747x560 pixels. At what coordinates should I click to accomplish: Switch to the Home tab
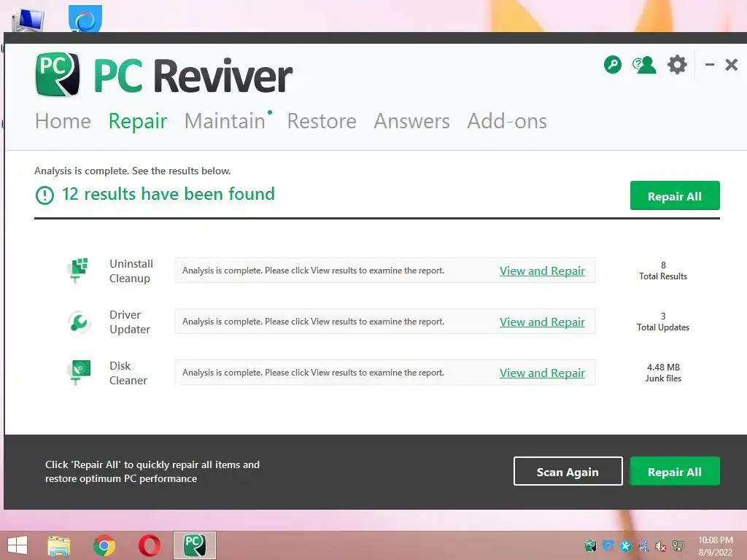[x=63, y=121]
